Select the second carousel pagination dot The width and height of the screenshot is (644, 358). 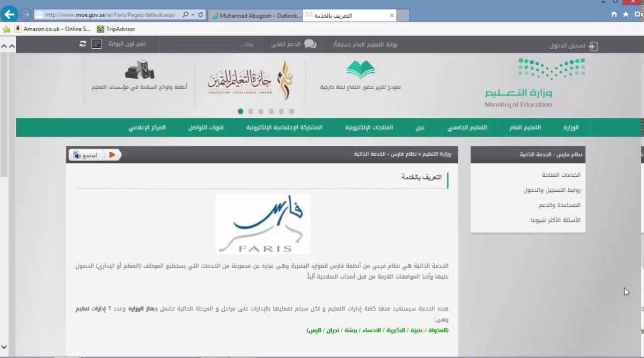tap(250, 112)
